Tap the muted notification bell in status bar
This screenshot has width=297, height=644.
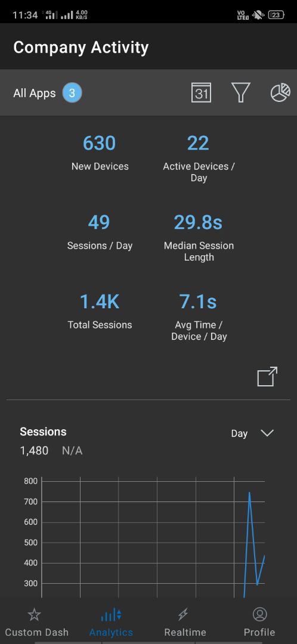click(x=258, y=15)
